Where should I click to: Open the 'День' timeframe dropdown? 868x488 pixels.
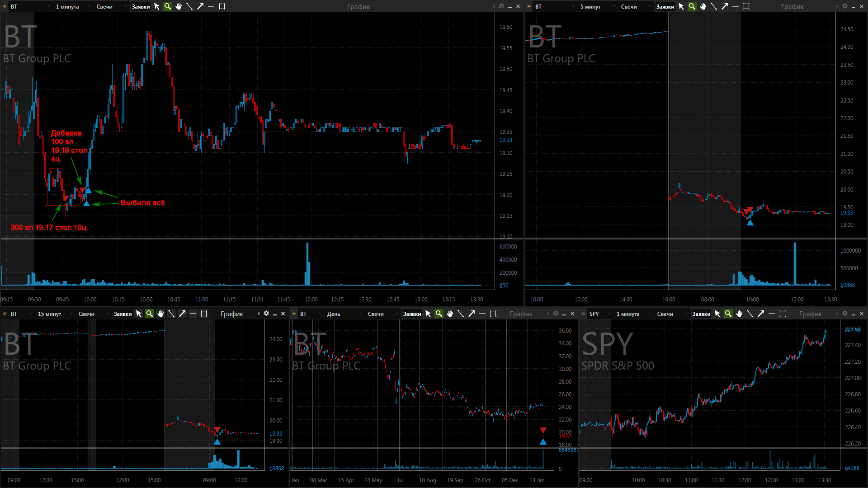pyautogui.click(x=344, y=314)
